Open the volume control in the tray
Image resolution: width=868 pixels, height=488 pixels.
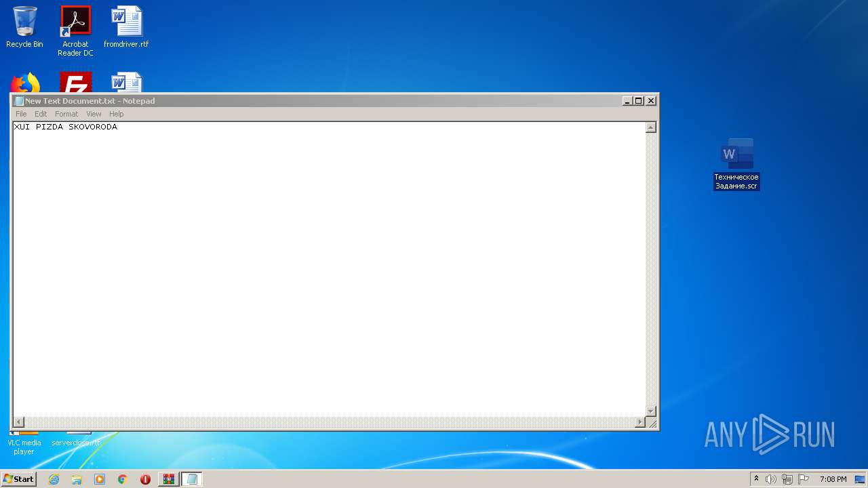(x=771, y=479)
